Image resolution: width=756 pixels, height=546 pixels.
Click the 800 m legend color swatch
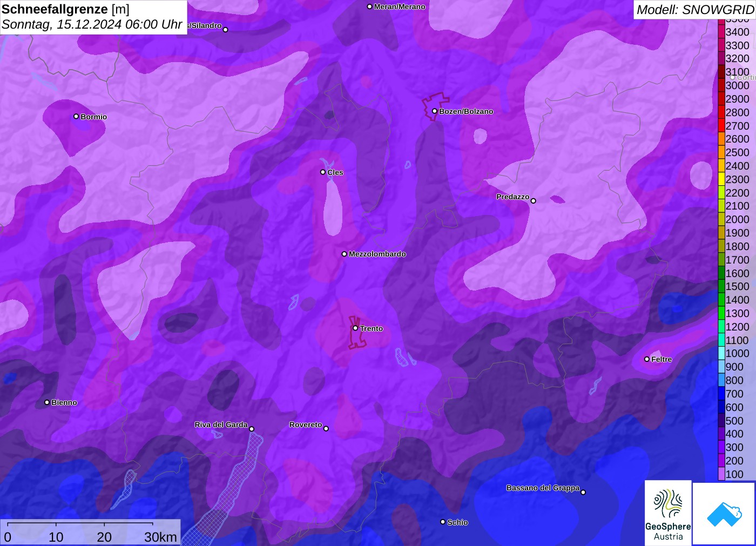click(x=721, y=380)
